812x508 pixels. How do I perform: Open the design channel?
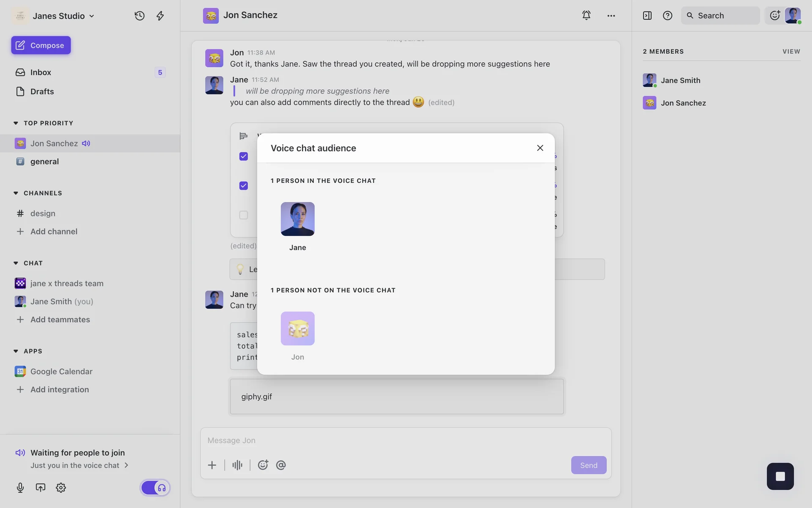coord(43,213)
